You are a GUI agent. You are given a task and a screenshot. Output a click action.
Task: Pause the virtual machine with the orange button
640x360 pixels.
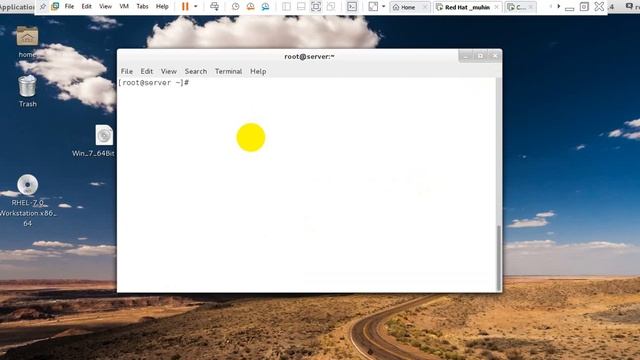(185, 6)
